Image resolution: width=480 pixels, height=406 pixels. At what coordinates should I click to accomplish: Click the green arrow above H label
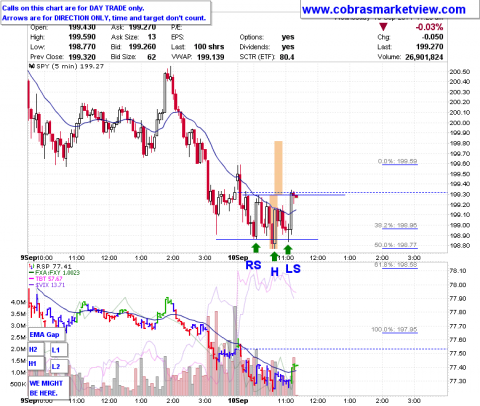click(274, 256)
